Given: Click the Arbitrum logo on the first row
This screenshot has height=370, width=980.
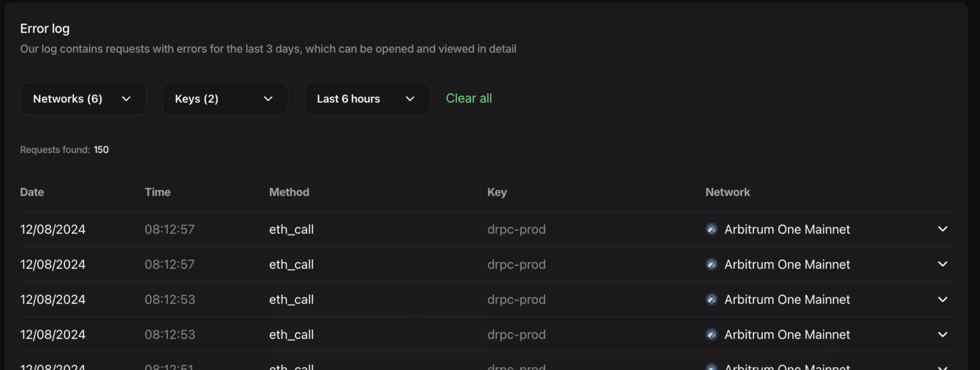Looking at the screenshot, I should (711, 229).
